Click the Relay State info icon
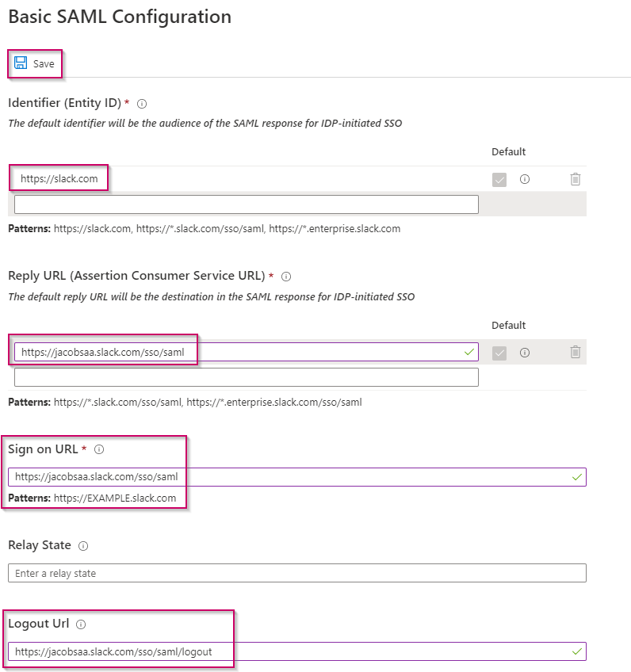The height and width of the screenshot is (672, 631). click(x=83, y=546)
